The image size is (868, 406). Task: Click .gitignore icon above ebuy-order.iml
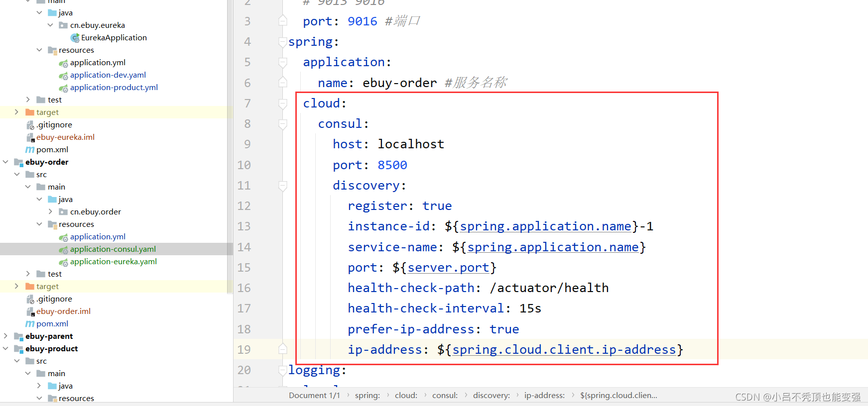coord(30,299)
